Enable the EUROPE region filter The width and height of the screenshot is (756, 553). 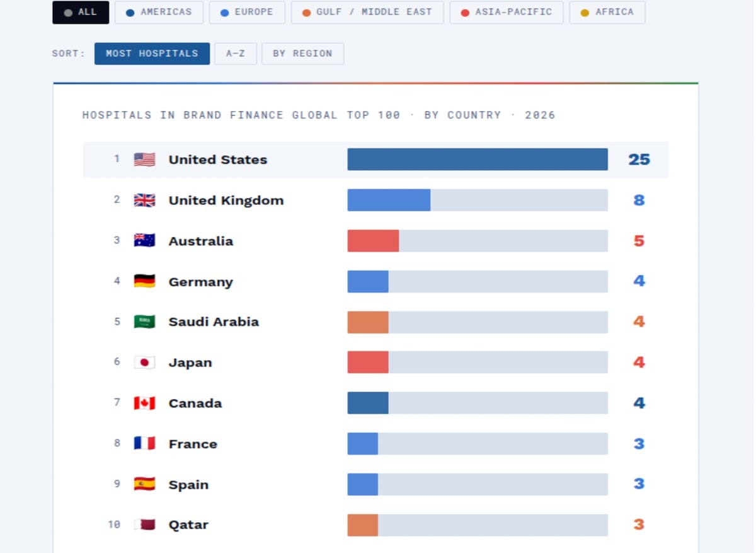point(247,12)
